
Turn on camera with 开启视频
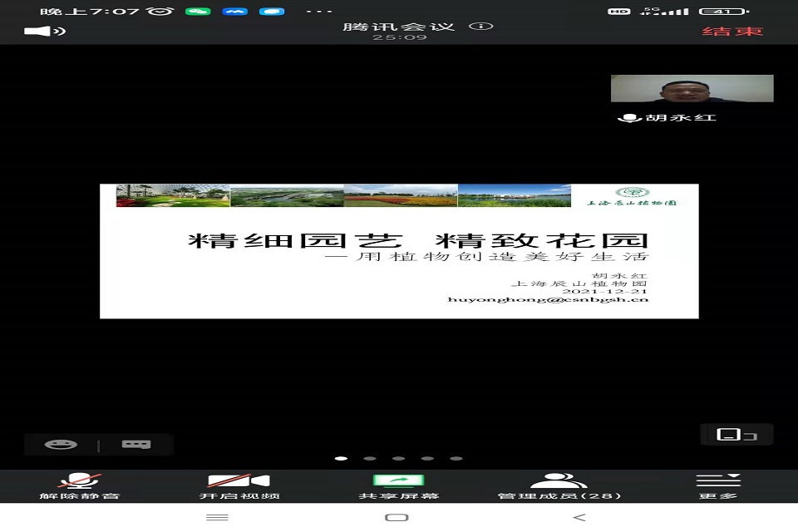tap(239, 486)
